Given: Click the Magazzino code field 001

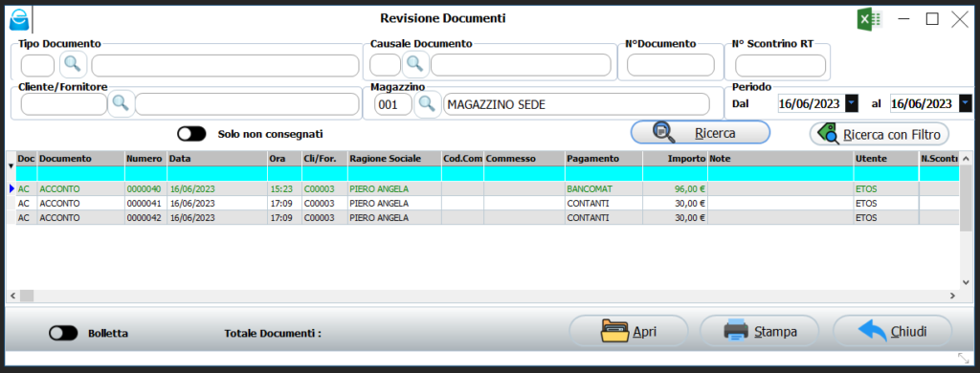Looking at the screenshot, I should [x=393, y=104].
